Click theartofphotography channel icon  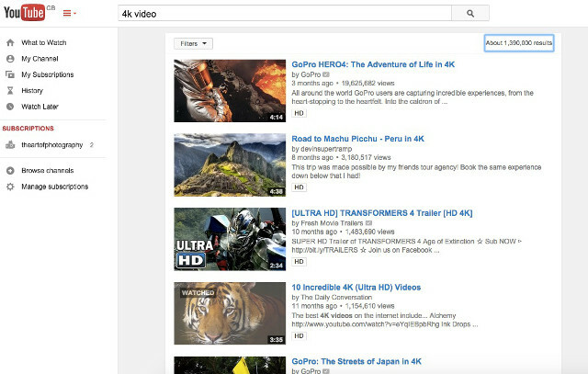[x=10, y=145]
